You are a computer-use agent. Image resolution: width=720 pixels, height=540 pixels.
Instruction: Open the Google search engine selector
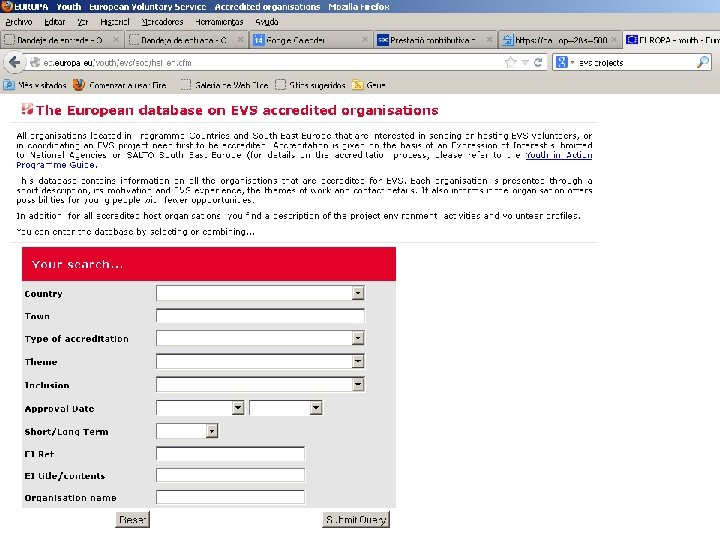click(x=565, y=62)
